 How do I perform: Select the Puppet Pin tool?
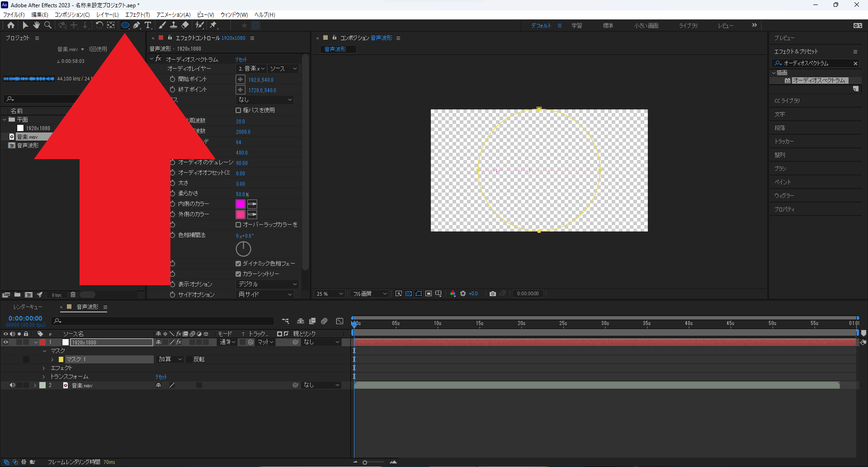[x=213, y=25]
